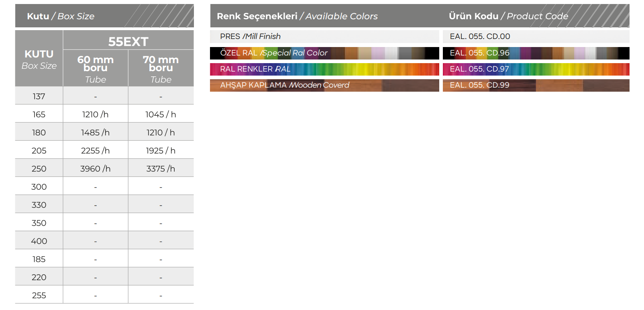644x310 pixels.
Task: Click the 70 mm boru Tube column header
Action: (161, 69)
